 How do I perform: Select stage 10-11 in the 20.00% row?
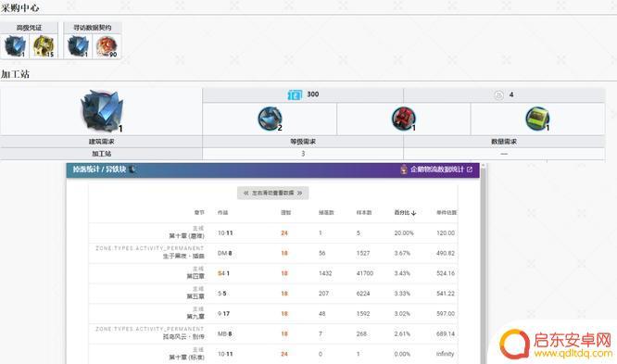pos(225,233)
